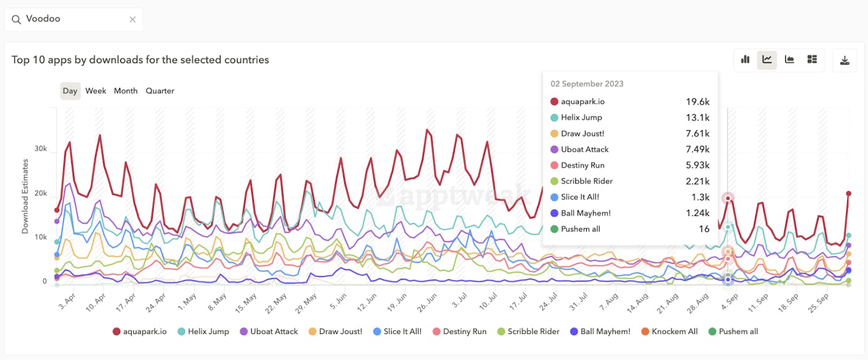Click the search magnifier icon
This screenshot has width=868, height=360.
point(16,19)
